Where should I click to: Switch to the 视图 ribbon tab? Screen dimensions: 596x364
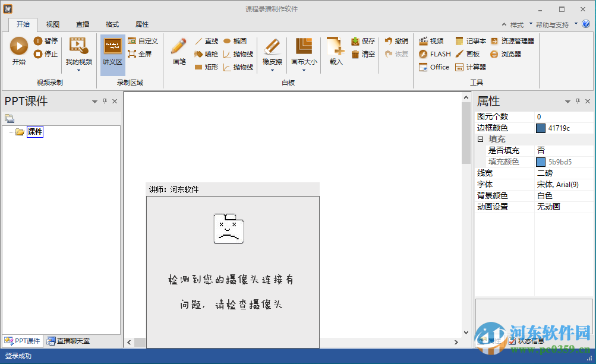[52, 24]
